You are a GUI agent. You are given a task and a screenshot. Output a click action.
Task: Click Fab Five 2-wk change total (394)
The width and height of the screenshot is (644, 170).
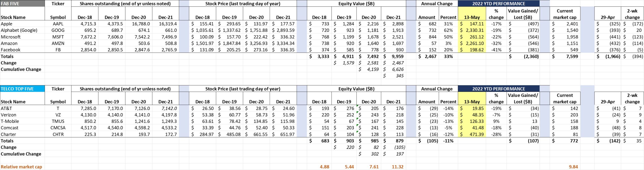(x=632, y=56)
